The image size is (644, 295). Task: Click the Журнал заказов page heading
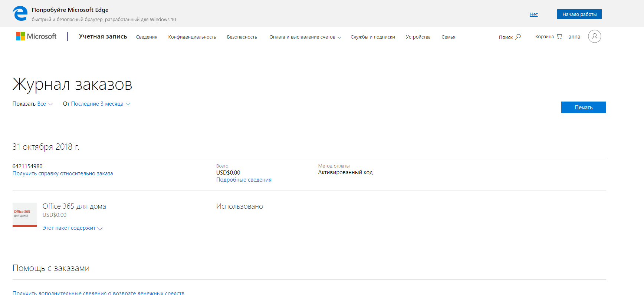tap(72, 84)
